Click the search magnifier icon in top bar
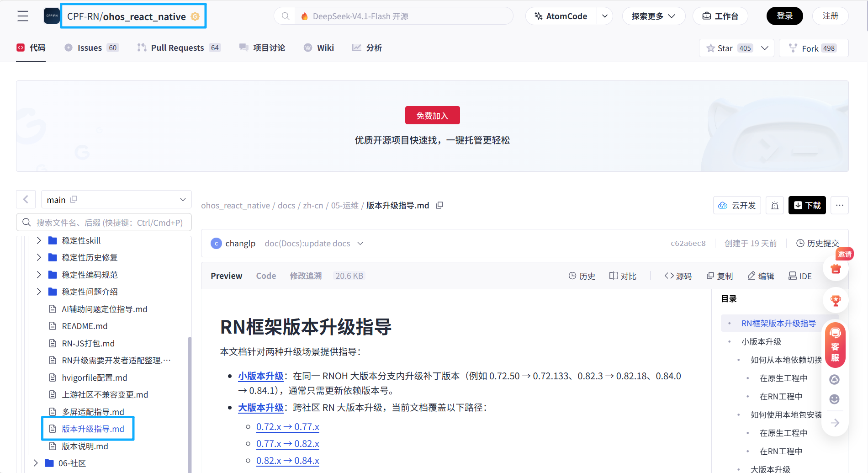 coord(286,16)
